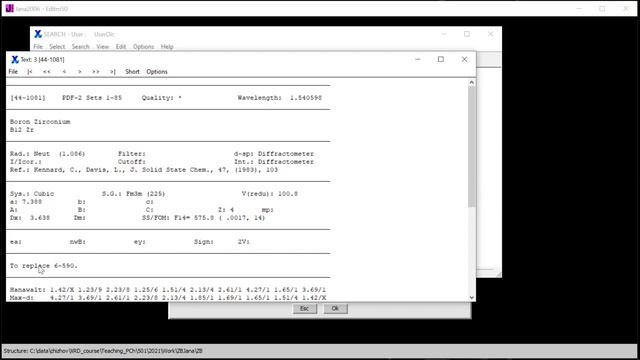640x360 pixels.
Task: Click the Structure path in status bar
Action: [103, 351]
